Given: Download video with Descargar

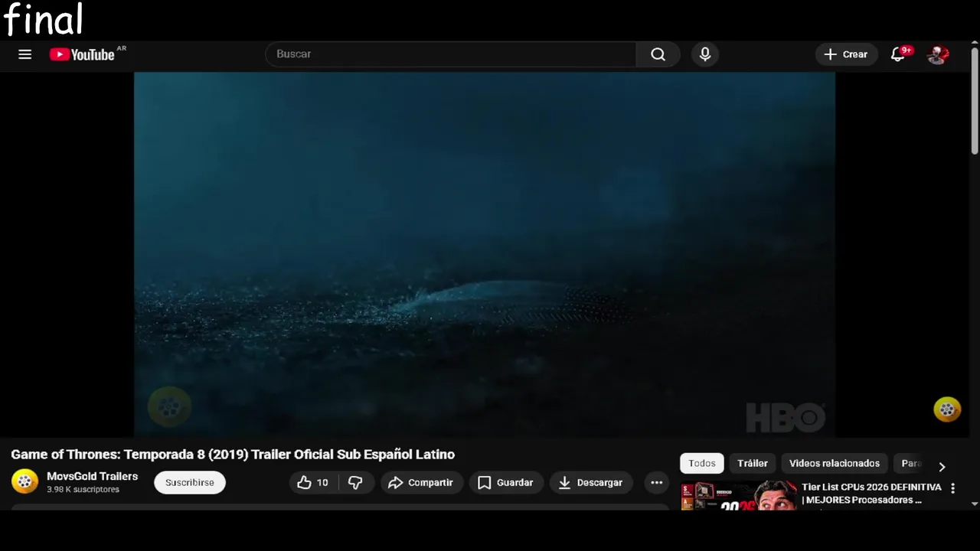Looking at the screenshot, I should point(591,483).
